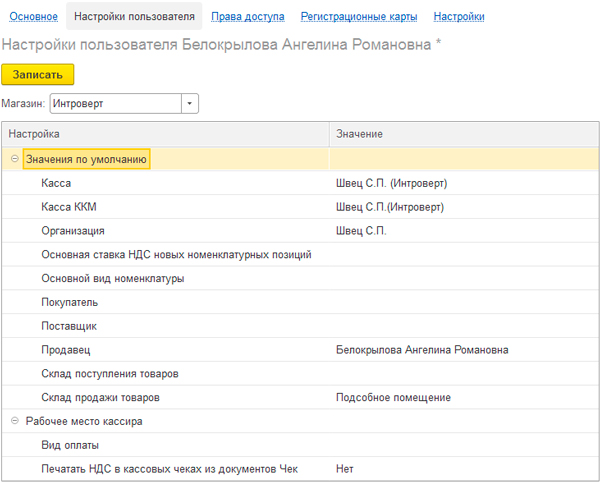Switch to Права доступа tab
Screen dimensions: 600x482
[x=248, y=16]
